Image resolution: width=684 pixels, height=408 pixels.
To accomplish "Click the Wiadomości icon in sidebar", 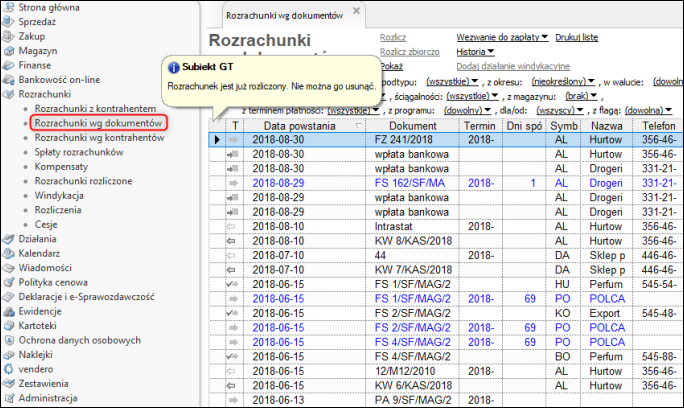I will [9, 268].
